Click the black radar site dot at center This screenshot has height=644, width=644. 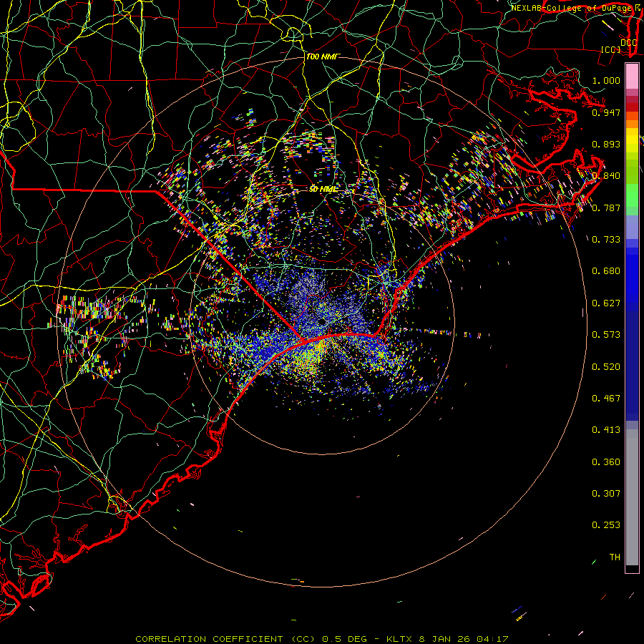click(322, 321)
